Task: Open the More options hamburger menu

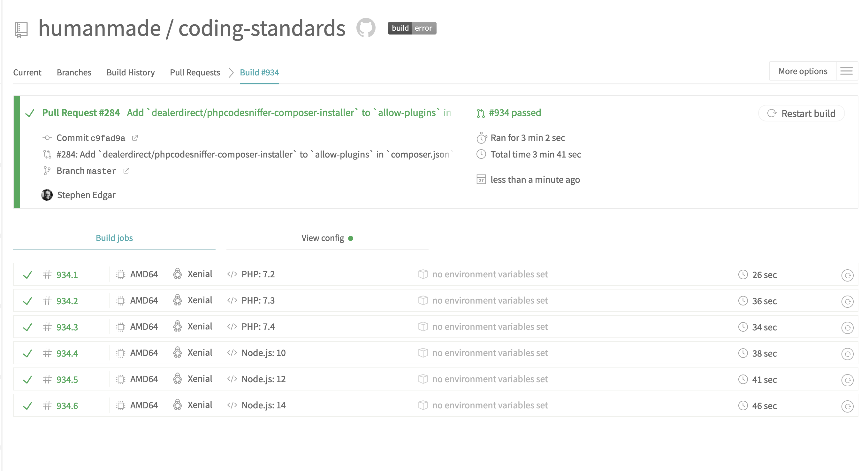Action: point(846,71)
